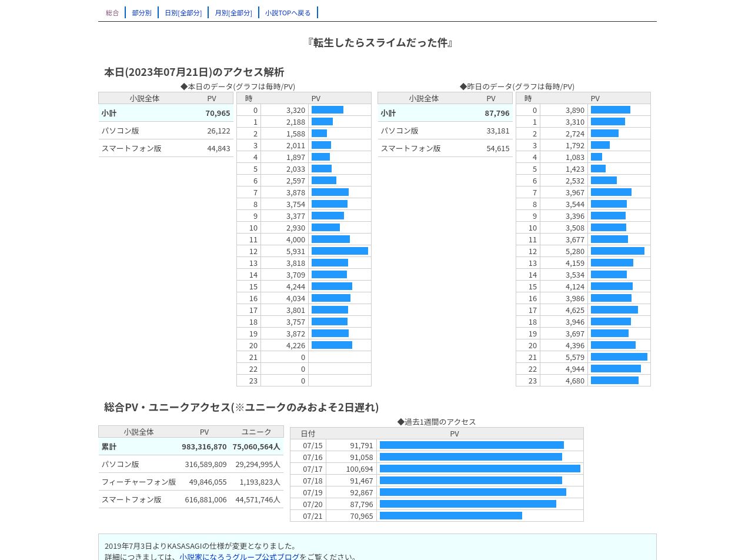
Task: Click today's hour 12 blue bar
Action: (x=340, y=251)
